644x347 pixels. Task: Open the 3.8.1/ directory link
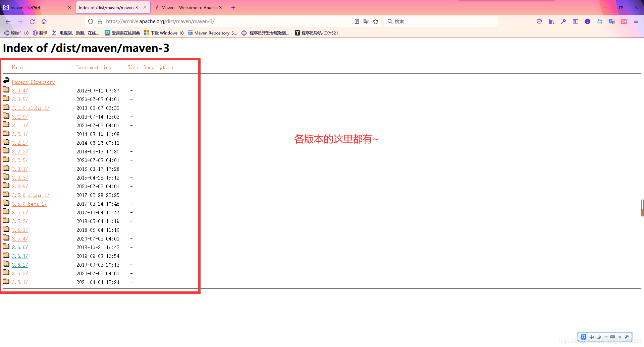(20, 282)
